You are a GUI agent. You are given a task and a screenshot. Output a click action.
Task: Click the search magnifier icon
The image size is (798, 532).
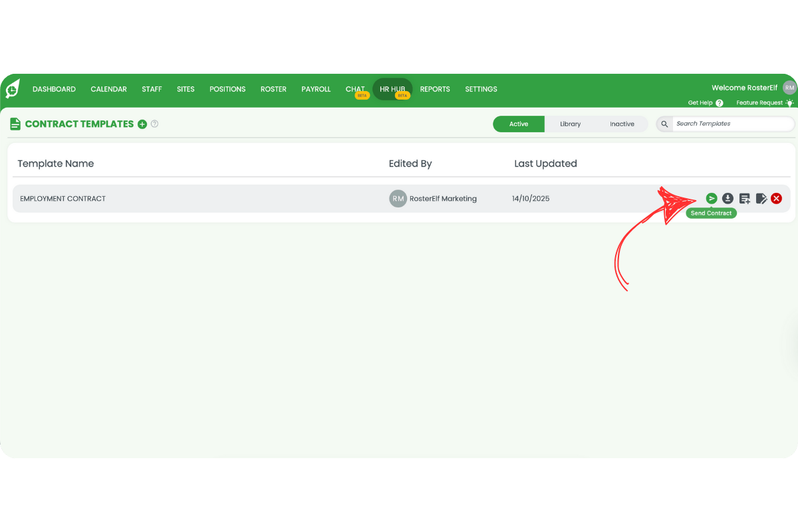664,124
